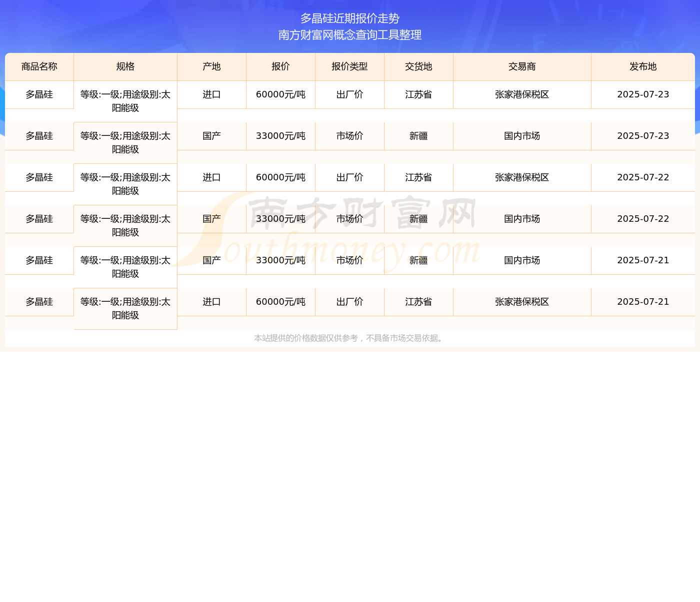Click 新疆 in the 2025-07-21 row
The image size is (700, 602).
click(x=418, y=260)
